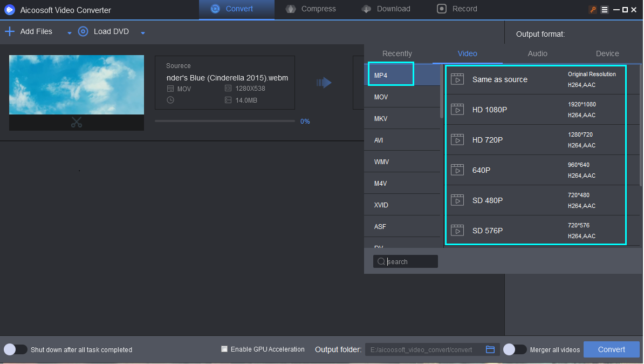Select MP4 in the format list
Screen dimensions: 644x364
tap(402, 75)
